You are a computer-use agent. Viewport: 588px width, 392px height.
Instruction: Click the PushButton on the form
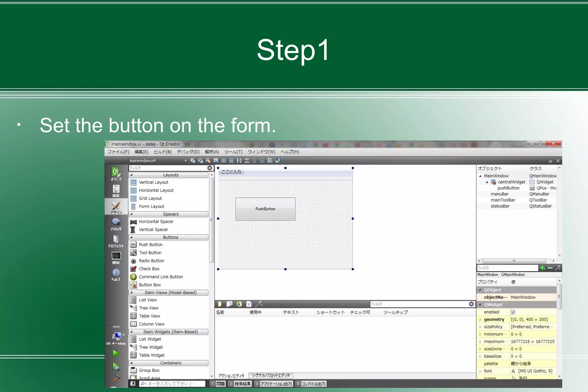point(265,209)
